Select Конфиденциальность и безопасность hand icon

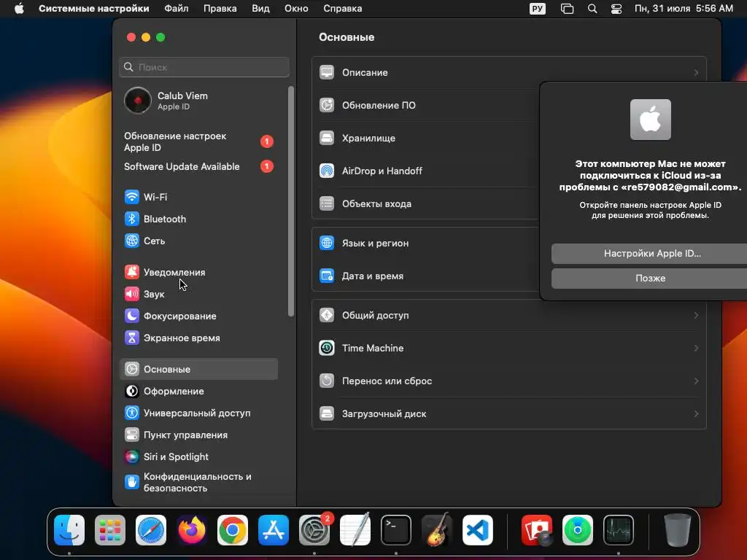[132, 482]
